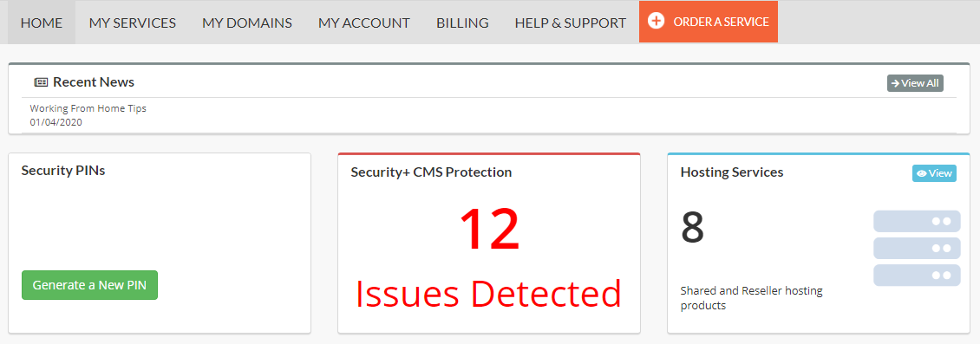View Hosting Services details
This screenshot has width=980, height=344.
[934, 173]
